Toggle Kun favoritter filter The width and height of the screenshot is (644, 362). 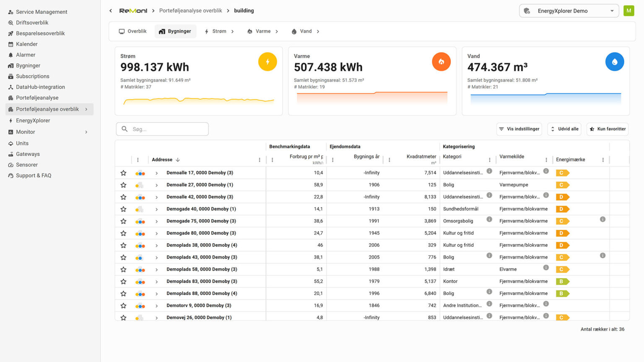(607, 129)
